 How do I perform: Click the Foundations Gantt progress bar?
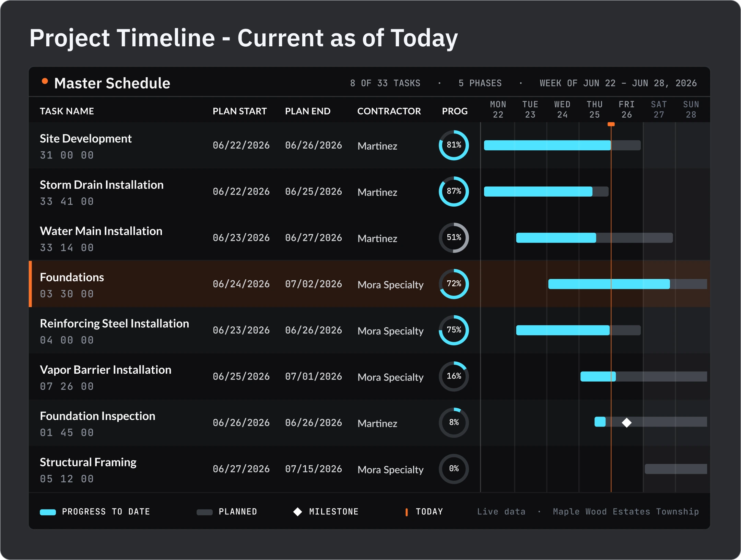pyautogui.click(x=609, y=284)
